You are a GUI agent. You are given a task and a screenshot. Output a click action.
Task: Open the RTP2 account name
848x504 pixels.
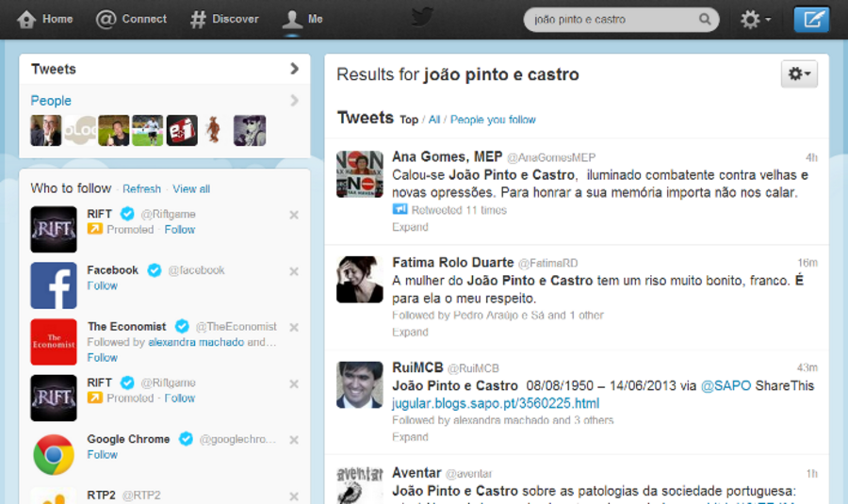tap(101, 495)
